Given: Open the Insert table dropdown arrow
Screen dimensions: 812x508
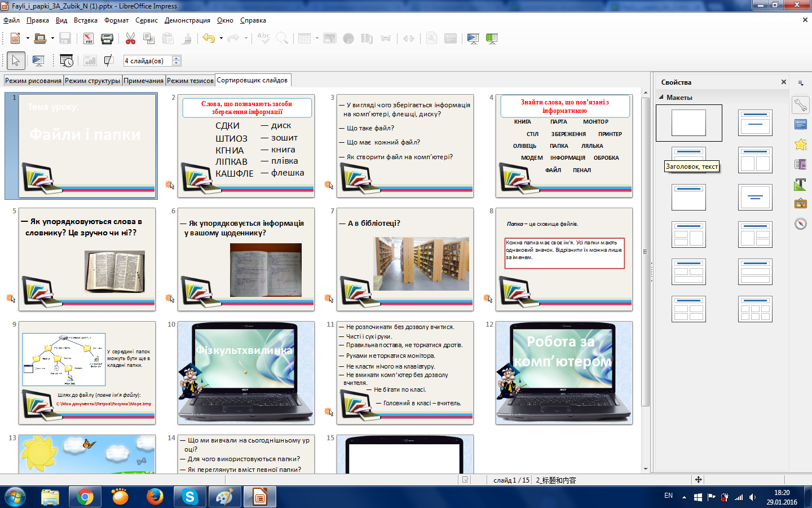Looking at the screenshot, I should click(x=317, y=38).
